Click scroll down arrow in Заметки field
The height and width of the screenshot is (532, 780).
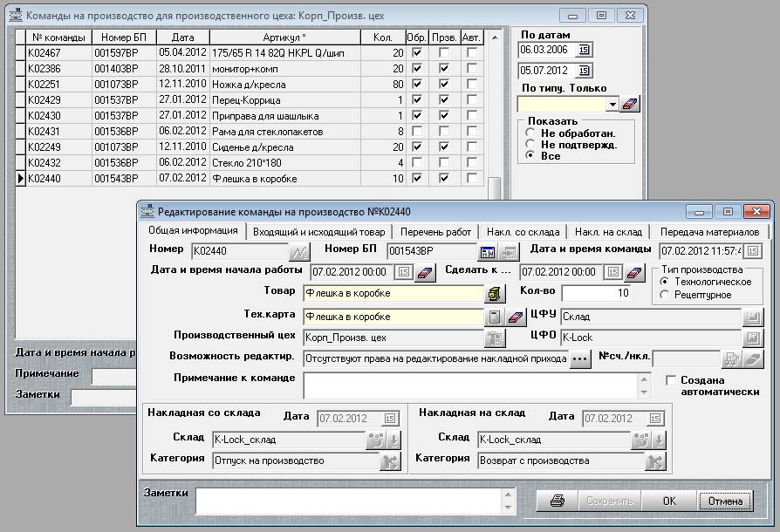click(x=508, y=508)
